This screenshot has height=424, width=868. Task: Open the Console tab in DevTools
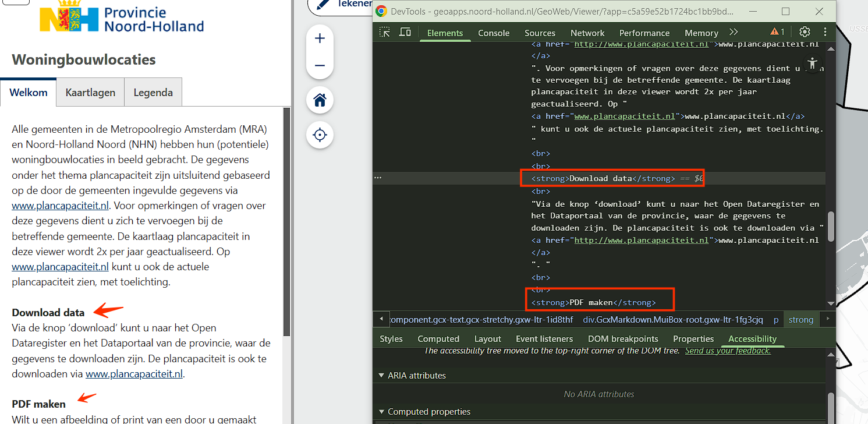(x=494, y=33)
